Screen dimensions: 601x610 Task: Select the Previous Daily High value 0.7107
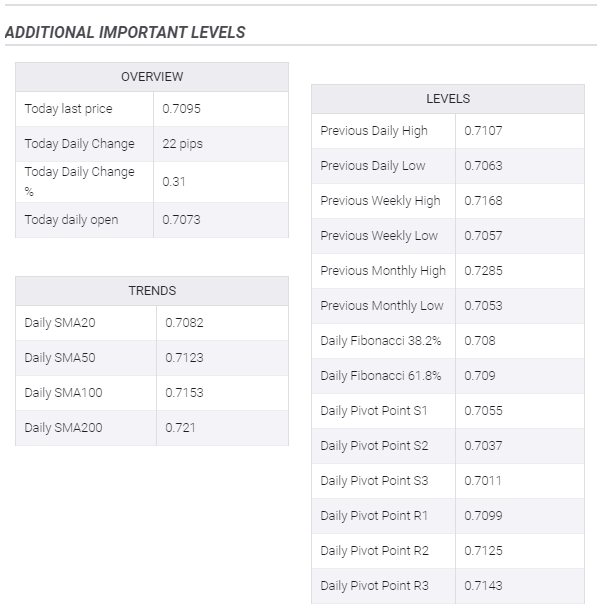click(x=483, y=131)
